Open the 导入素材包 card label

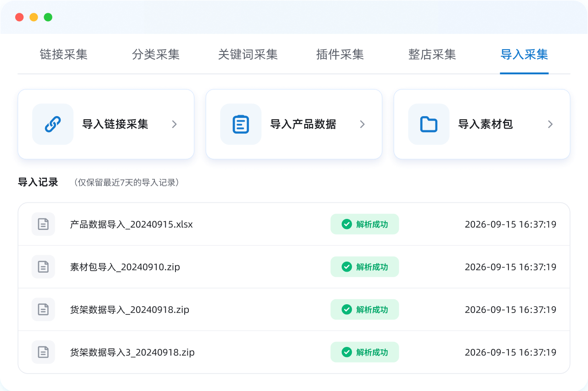tap(486, 124)
